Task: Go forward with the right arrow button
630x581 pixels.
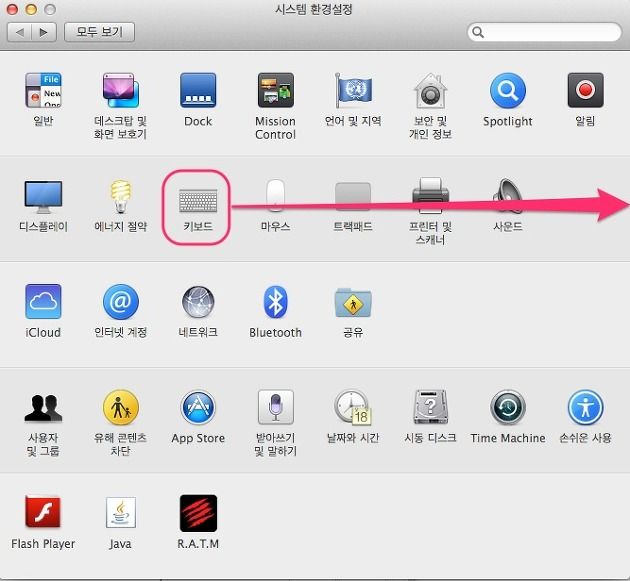Action: pos(44,32)
